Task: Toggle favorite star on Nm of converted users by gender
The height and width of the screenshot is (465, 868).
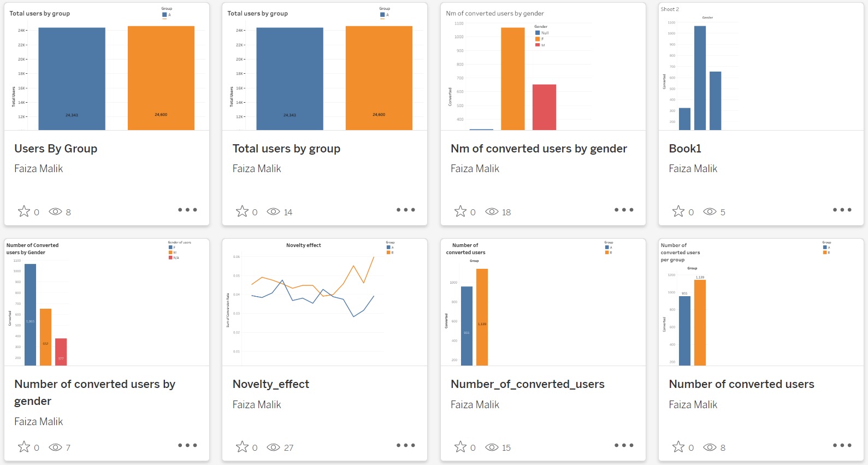Action: 460,211
